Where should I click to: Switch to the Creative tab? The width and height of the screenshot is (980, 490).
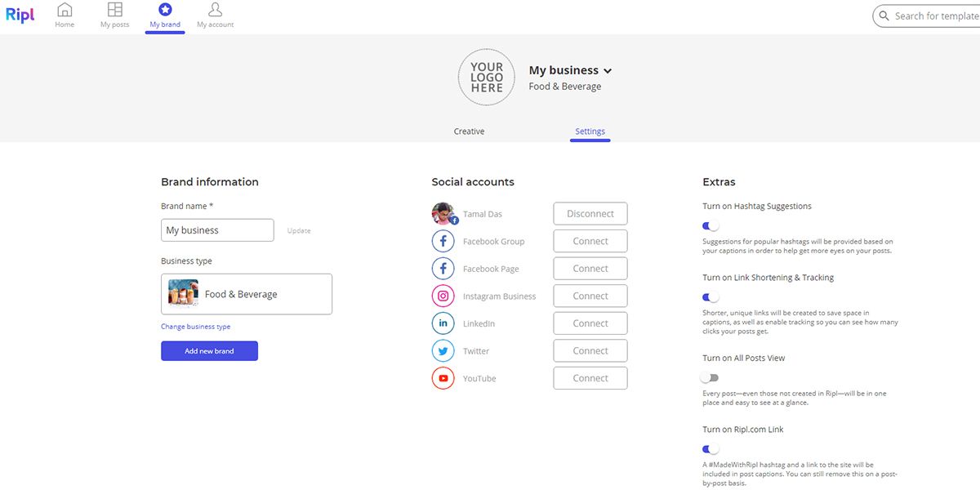[x=468, y=131]
